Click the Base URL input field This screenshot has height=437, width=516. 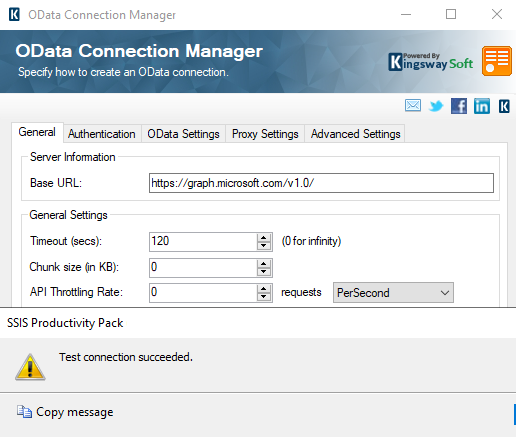pos(321,183)
